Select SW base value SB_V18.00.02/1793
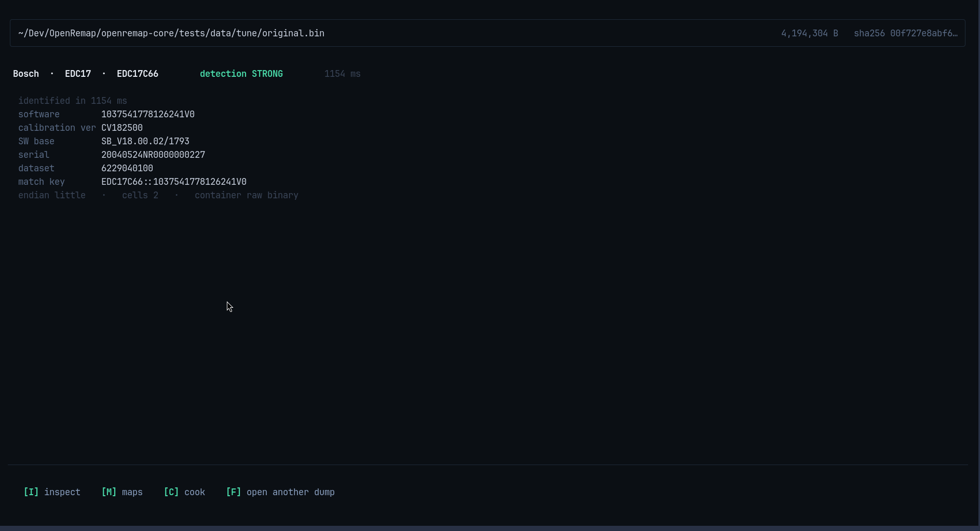This screenshot has height=531, width=980. (145, 141)
